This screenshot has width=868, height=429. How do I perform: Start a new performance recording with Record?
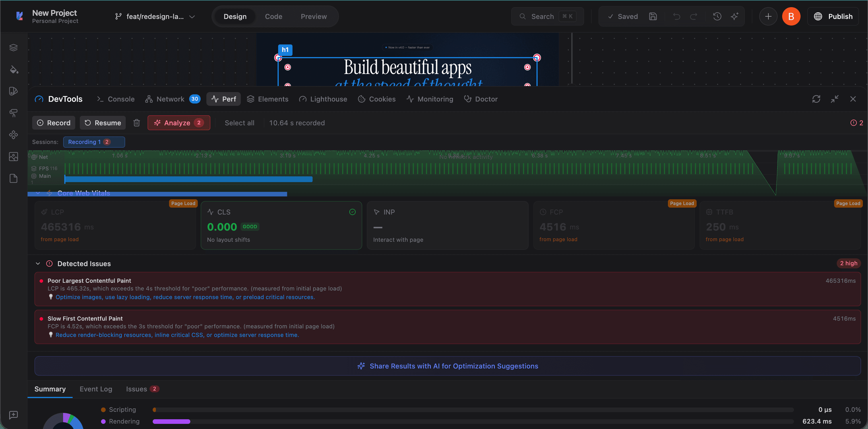click(53, 122)
